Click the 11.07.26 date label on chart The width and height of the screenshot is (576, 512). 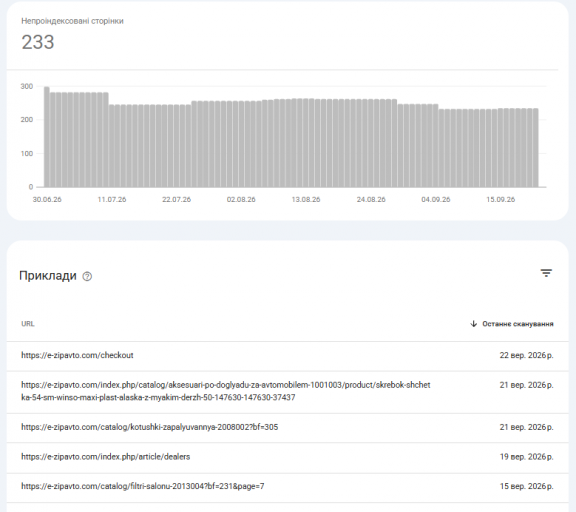click(x=112, y=199)
